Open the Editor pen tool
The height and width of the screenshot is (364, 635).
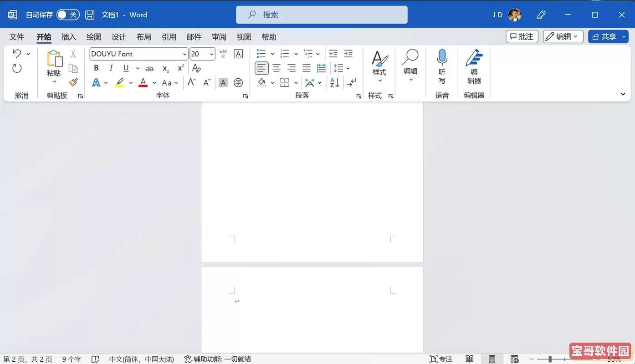[474, 67]
